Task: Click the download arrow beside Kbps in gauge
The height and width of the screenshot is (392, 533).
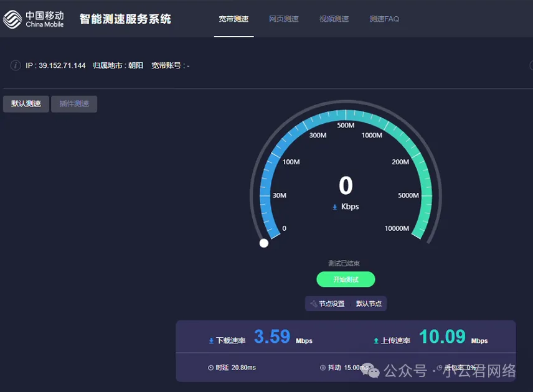Action: (x=334, y=207)
